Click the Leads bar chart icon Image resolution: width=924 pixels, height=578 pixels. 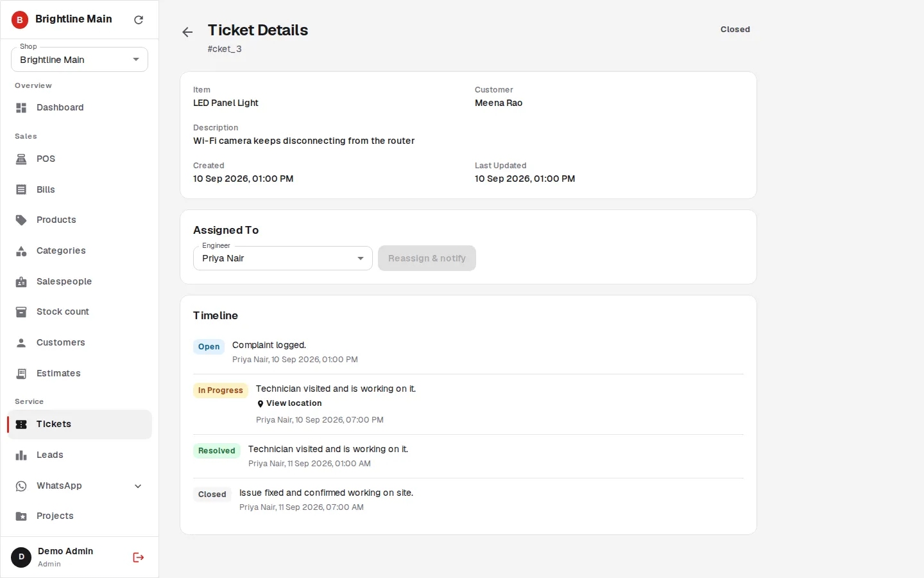pos(21,455)
